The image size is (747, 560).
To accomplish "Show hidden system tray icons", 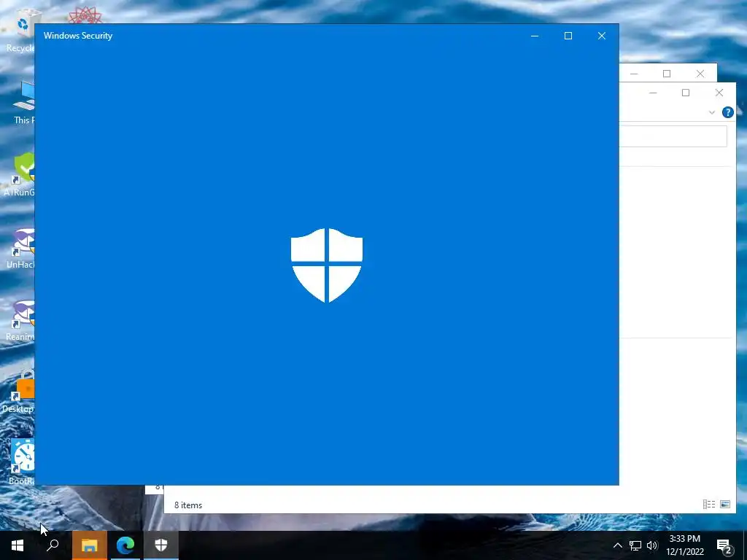I will (x=617, y=545).
